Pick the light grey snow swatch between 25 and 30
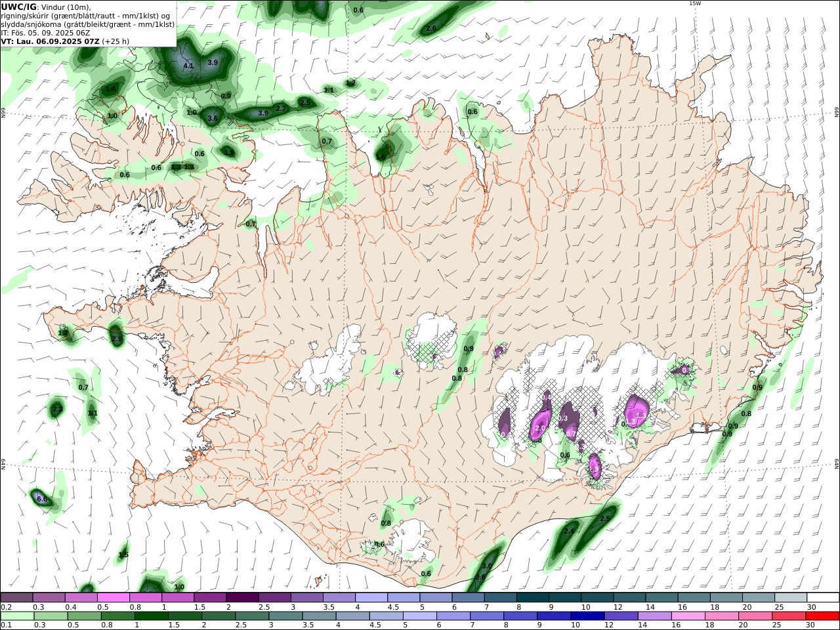840x630 pixels. coord(791,598)
